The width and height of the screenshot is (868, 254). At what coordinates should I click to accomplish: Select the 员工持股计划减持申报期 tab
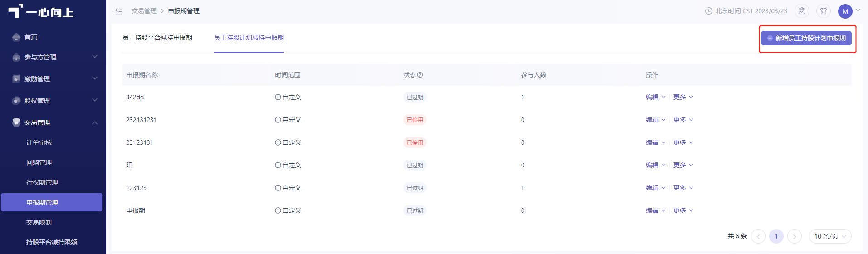tap(249, 38)
